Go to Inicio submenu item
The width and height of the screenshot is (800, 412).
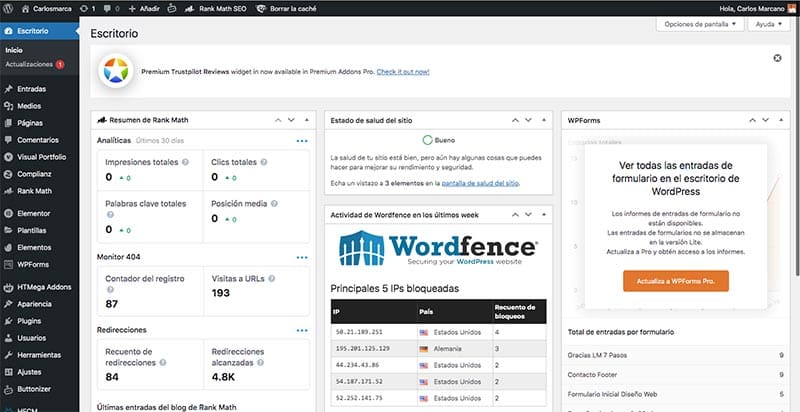pyautogui.click(x=14, y=50)
